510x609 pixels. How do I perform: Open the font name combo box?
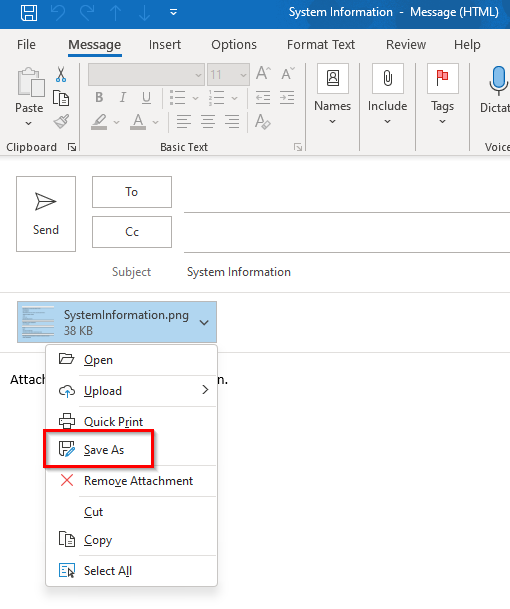(x=146, y=74)
